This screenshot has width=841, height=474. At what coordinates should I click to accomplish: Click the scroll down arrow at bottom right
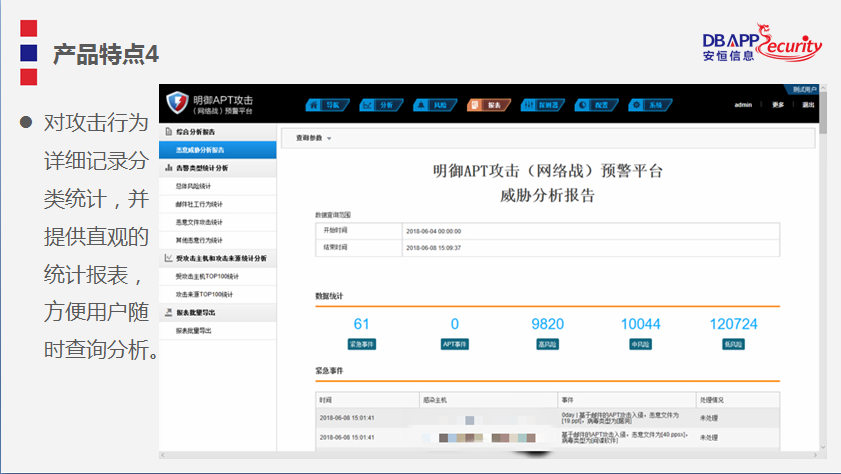coord(823,447)
